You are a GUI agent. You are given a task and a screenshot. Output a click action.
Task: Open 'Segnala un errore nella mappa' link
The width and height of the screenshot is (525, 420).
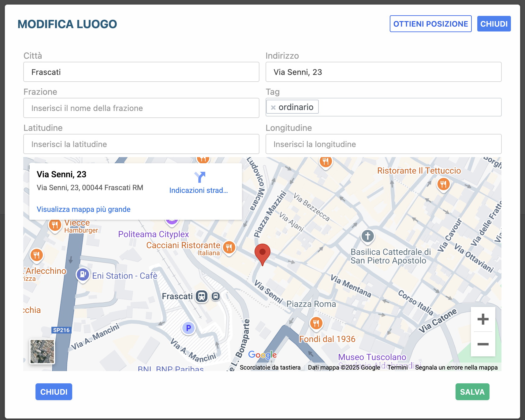(x=456, y=367)
